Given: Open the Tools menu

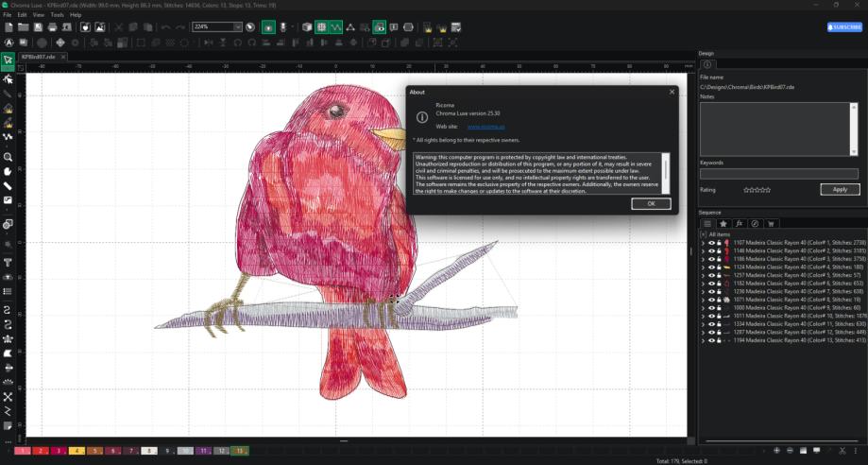Looking at the screenshot, I should [x=58, y=15].
